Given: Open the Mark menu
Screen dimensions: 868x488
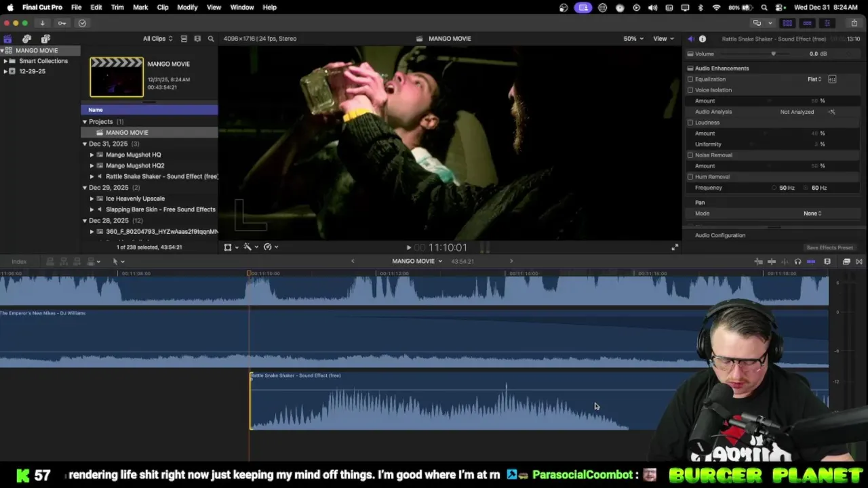Looking at the screenshot, I should click(140, 7).
